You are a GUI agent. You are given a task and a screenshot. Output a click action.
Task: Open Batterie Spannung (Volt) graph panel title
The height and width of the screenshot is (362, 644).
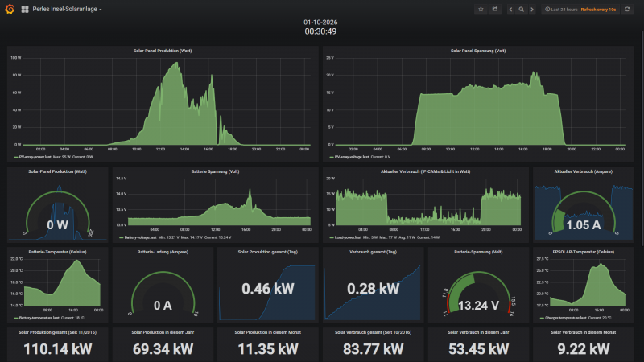coord(215,171)
